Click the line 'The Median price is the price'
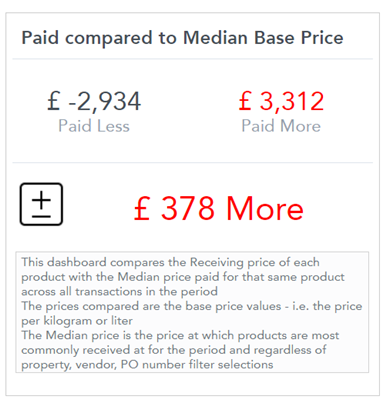This screenshot has width=389, height=399. [x=180, y=335]
